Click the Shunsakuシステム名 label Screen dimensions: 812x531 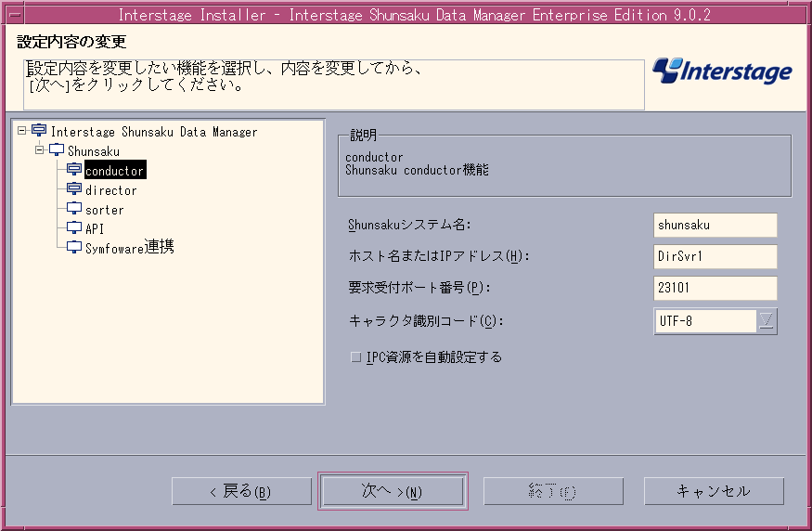(x=409, y=225)
